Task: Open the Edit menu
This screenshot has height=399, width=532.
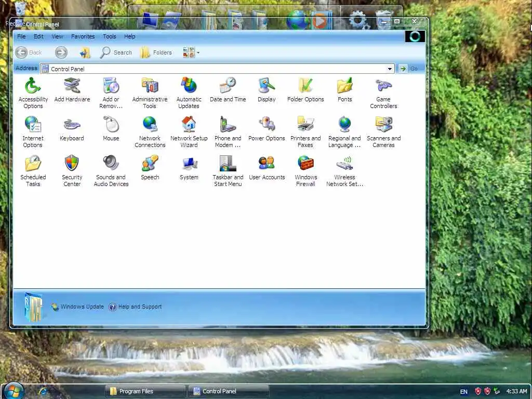Action: (38, 36)
